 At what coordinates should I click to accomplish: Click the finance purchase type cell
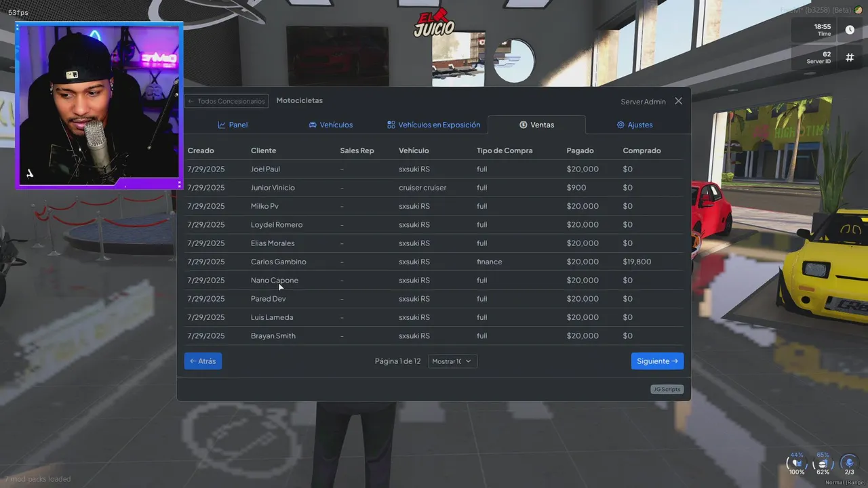pyautogui.click(x=490, y=262)
